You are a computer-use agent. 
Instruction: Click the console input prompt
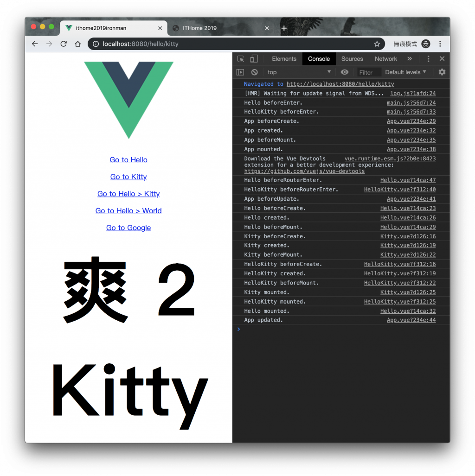pos(341,330)
